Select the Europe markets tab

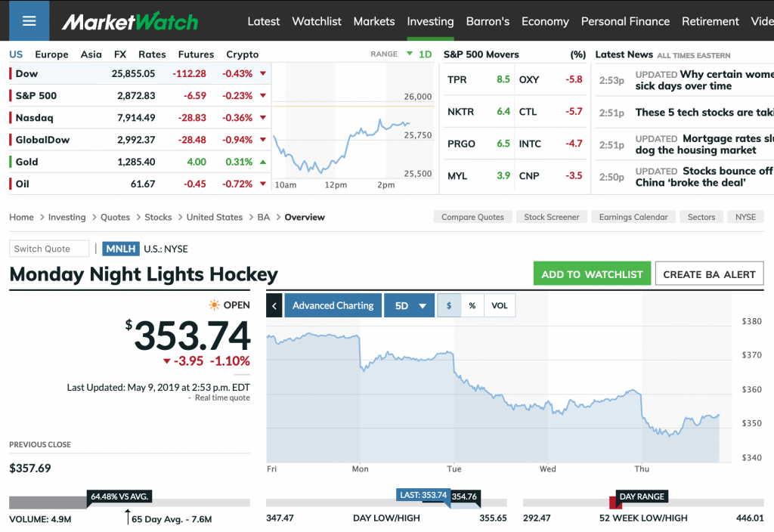tap(52, 54)
